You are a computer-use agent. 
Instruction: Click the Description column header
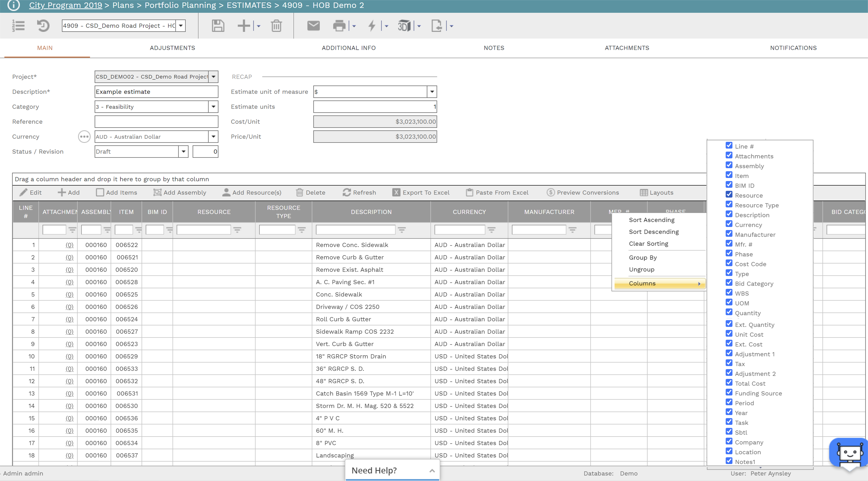point(371,212)
